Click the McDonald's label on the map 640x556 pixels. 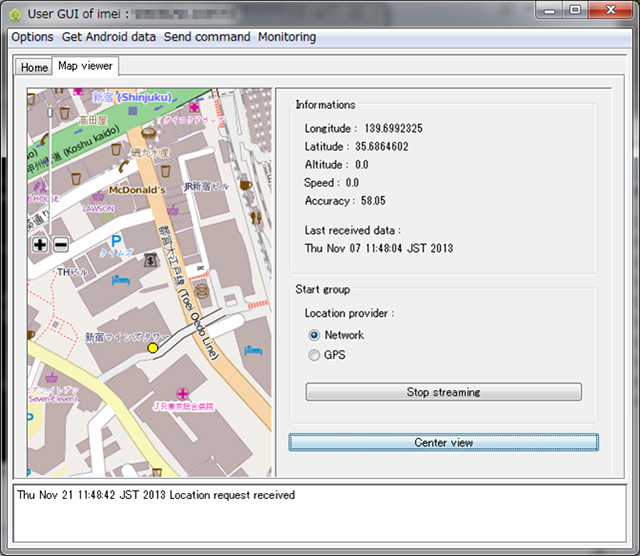(137, 190)
